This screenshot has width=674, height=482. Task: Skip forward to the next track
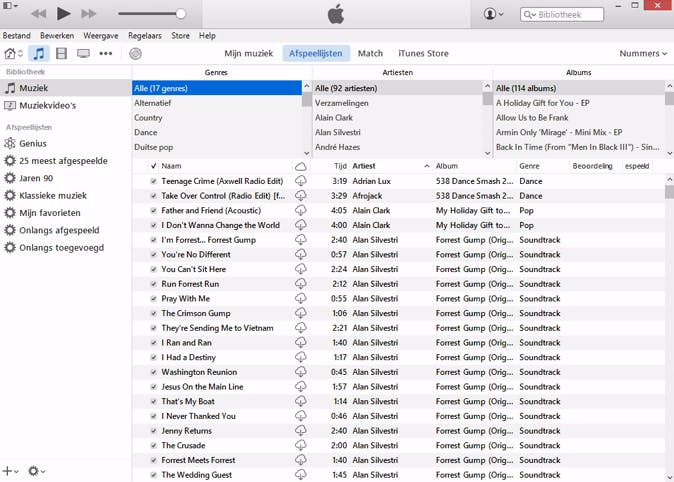(x=89, y=14)
